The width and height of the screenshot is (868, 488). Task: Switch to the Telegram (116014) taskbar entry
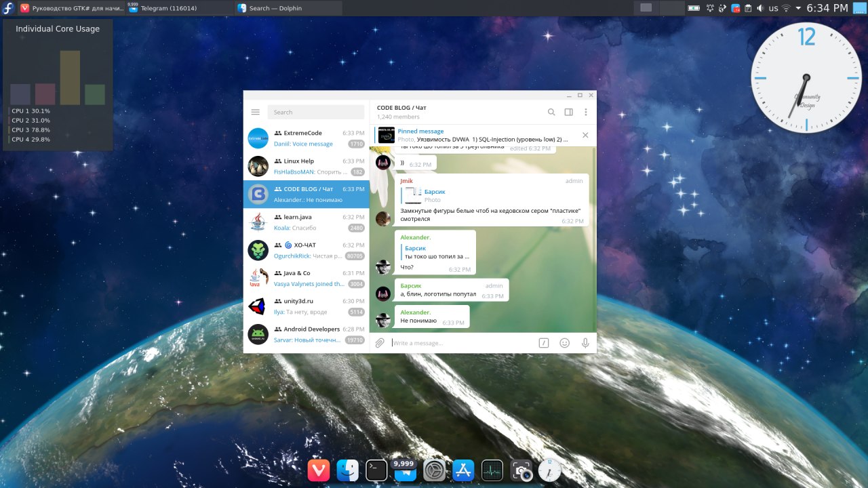tap(180, 8)
